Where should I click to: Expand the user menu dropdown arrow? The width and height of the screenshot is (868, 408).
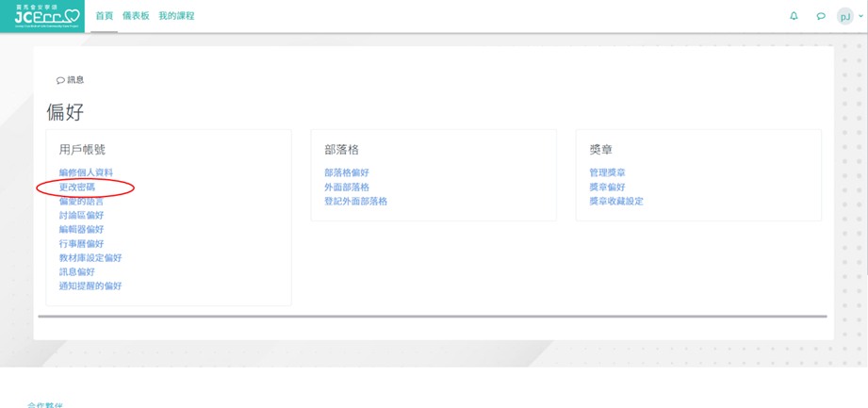coord(860,17)
